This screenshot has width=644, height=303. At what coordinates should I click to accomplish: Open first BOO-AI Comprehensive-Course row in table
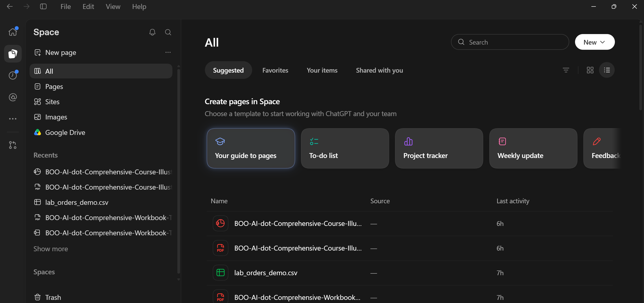[410, 223]
